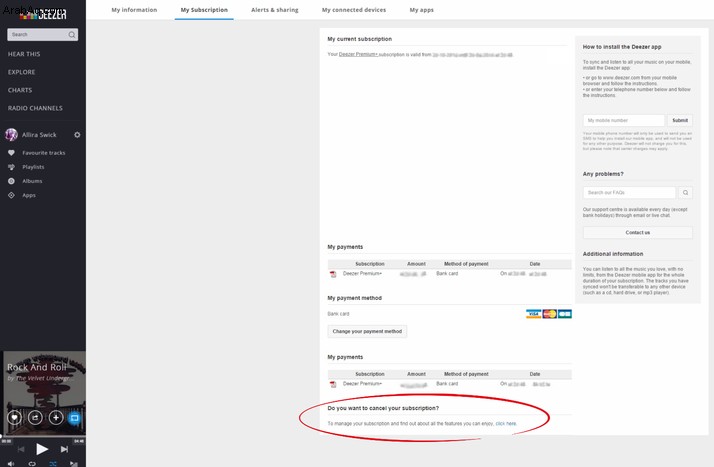This screenshot has width=714, height=467.
Task: Seek on the track progress bar
Action: click(x=43, y=436)
